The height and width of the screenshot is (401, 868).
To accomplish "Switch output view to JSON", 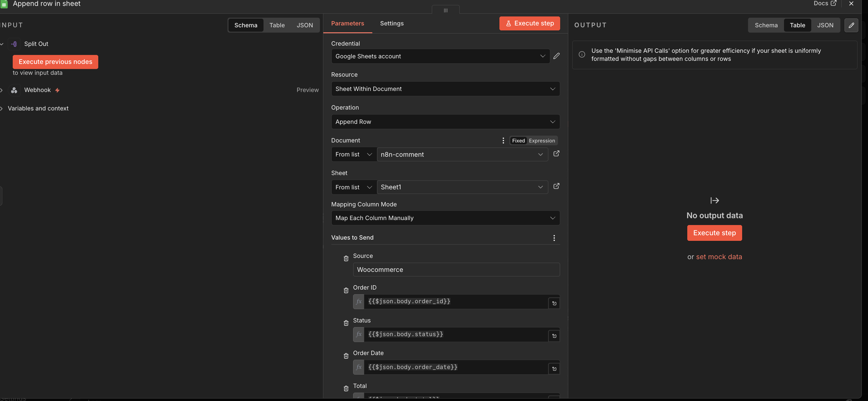I will [x=825, y=25].
